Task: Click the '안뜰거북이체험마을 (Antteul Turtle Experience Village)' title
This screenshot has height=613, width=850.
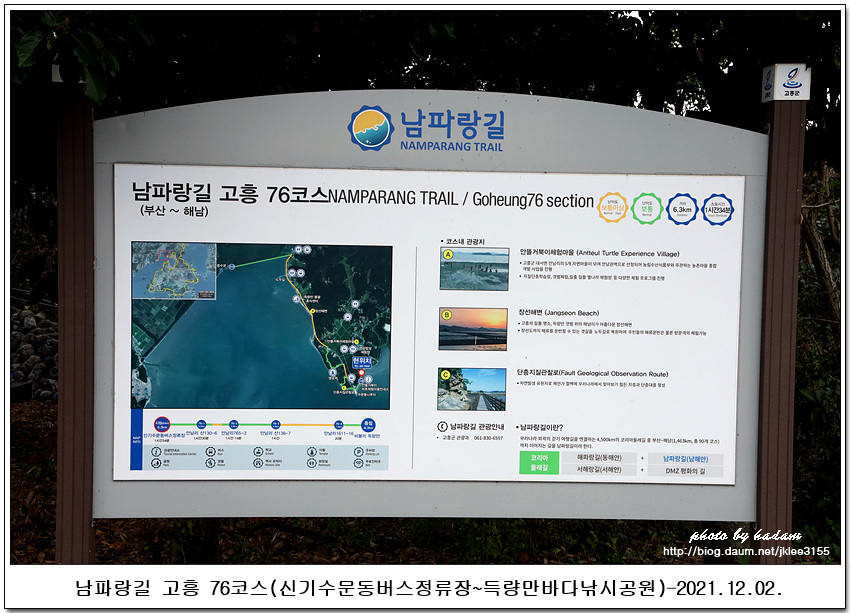Action: [x=599, y=253]
